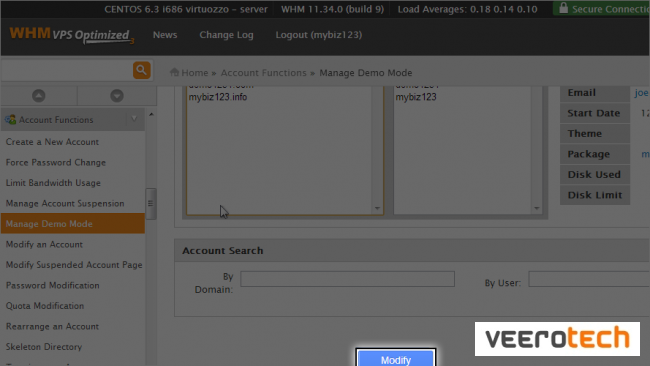
Task: Open the News menu item
Action: coord(165,35)
